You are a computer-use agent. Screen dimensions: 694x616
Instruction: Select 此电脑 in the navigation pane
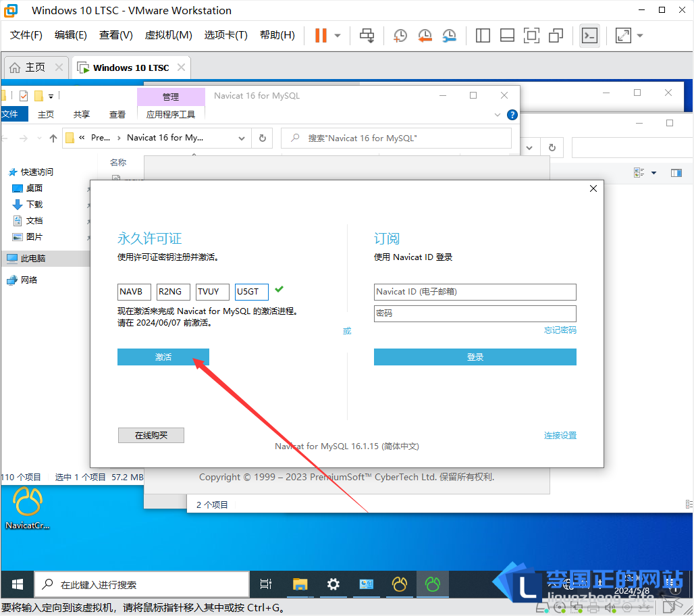point(33,258)
